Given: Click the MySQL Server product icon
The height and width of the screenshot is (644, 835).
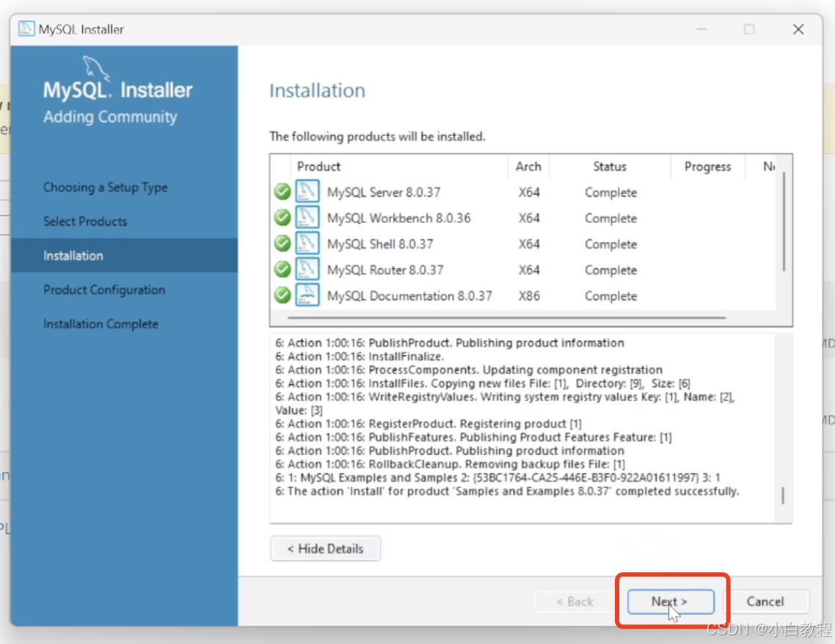Looking at the screenshot, I should 307,191.
